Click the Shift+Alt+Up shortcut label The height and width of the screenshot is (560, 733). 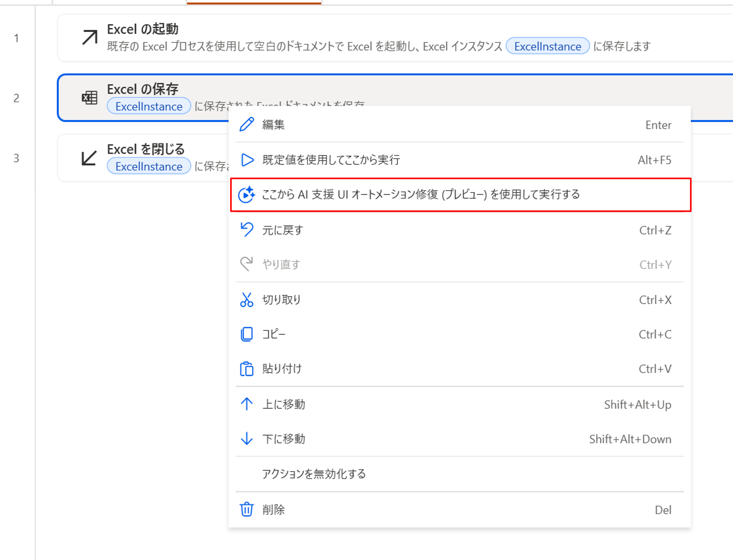pyautogui.click(x=638, y=405)
